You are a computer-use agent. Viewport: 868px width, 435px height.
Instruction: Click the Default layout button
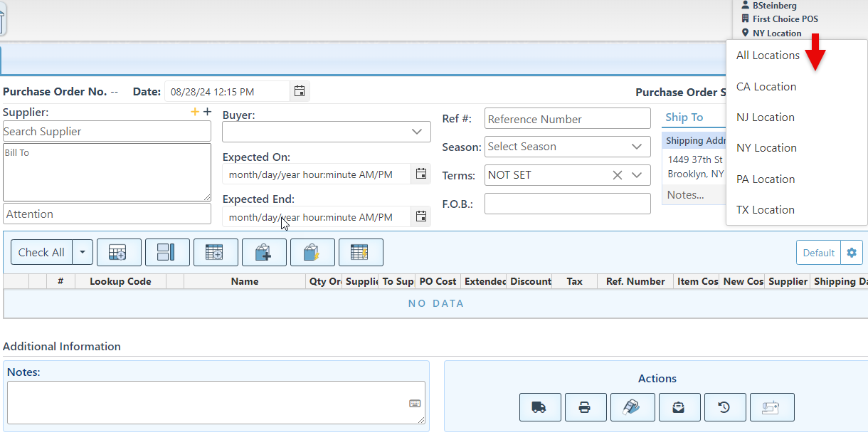click(818, 253)
